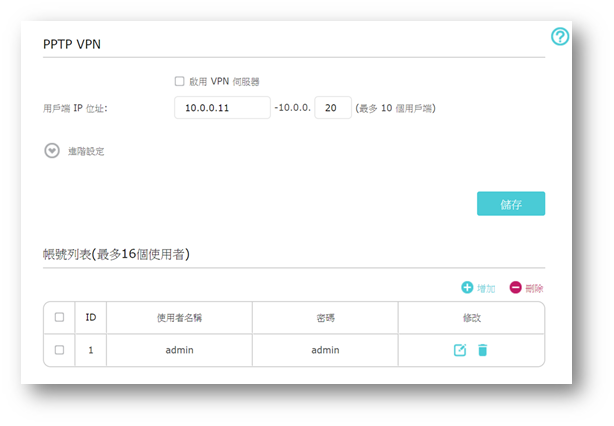Click the 使用者名稱 column header
This screenshot has width=614, height=426.
point(179,317)
